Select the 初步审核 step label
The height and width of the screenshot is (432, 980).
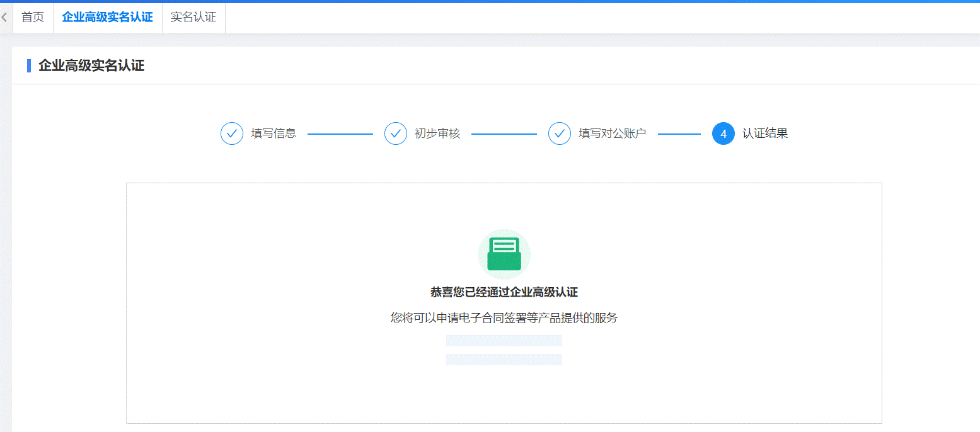pyautogui.click(x=437, y=134)
